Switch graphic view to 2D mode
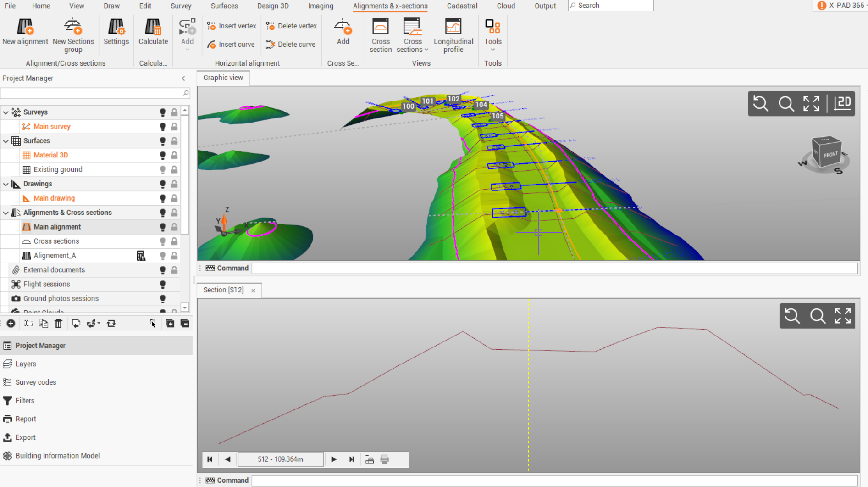The width and height of the screenshot is (868, 487). pos(842,103)
